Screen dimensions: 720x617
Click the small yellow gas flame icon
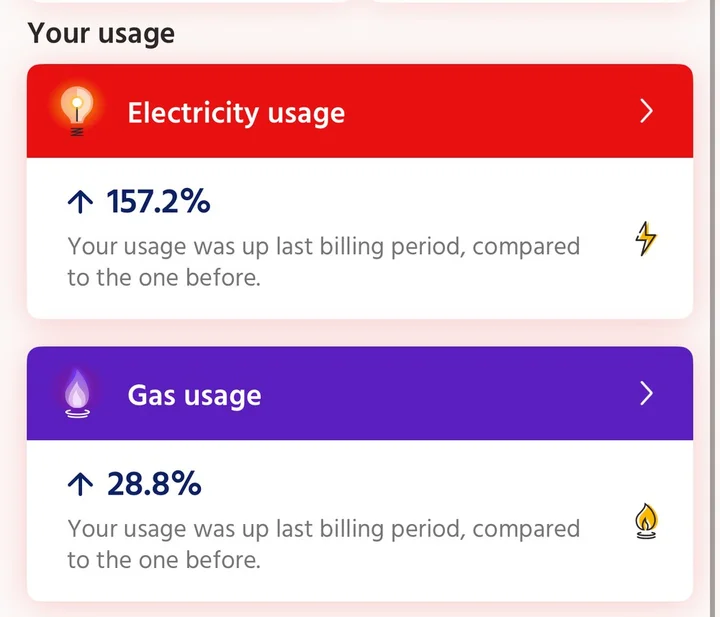click(647, 521)
